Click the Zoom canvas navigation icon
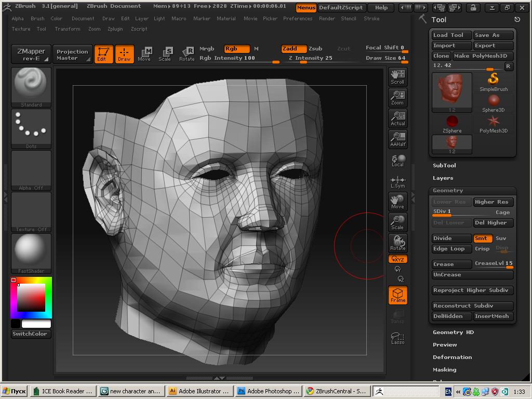This screenshot has width=532, height=399. [397, 98]
